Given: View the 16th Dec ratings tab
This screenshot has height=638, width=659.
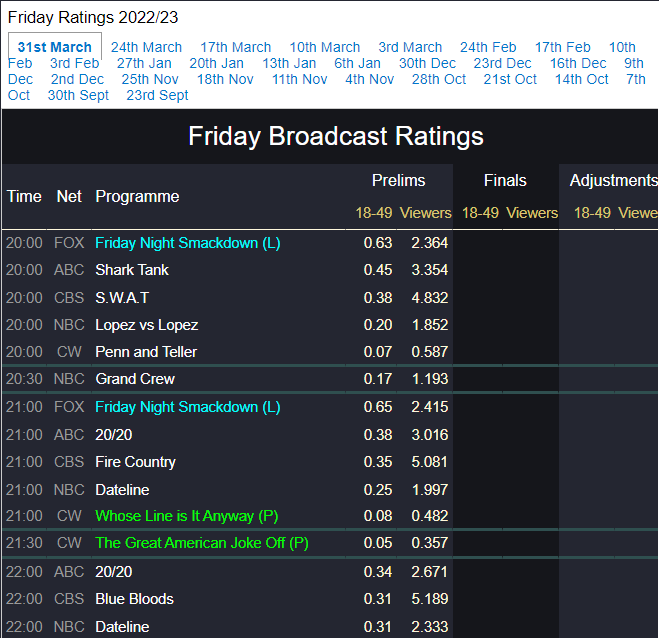Looking at the screenshot, I should (578, 63).
